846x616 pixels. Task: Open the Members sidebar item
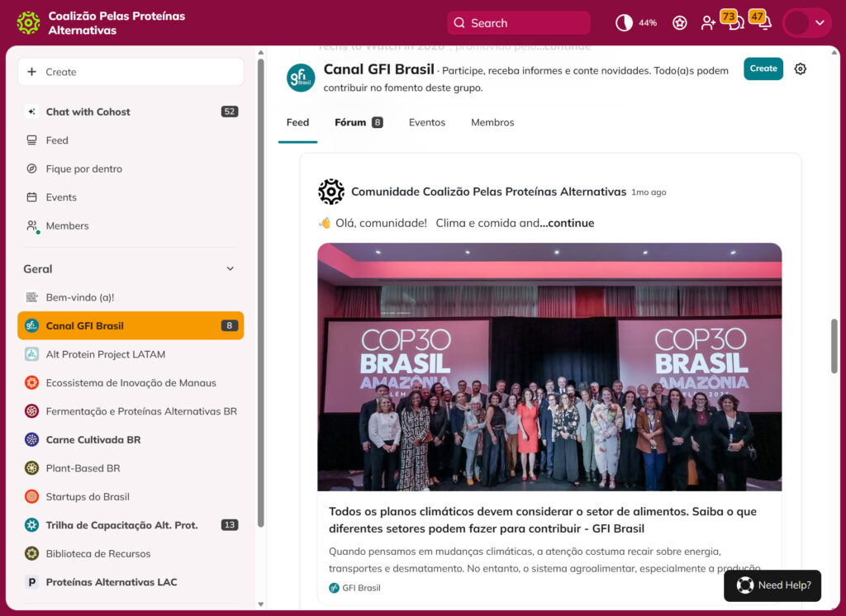tap(67, 225)
